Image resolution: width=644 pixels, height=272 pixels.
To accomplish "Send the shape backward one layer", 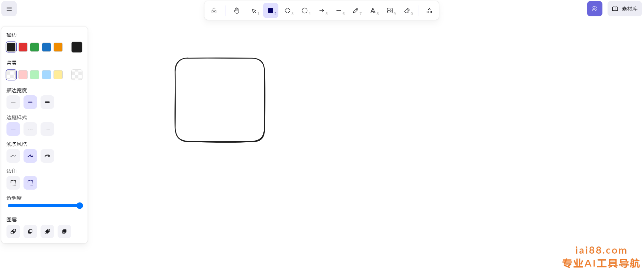I will (x=30, y=231).
